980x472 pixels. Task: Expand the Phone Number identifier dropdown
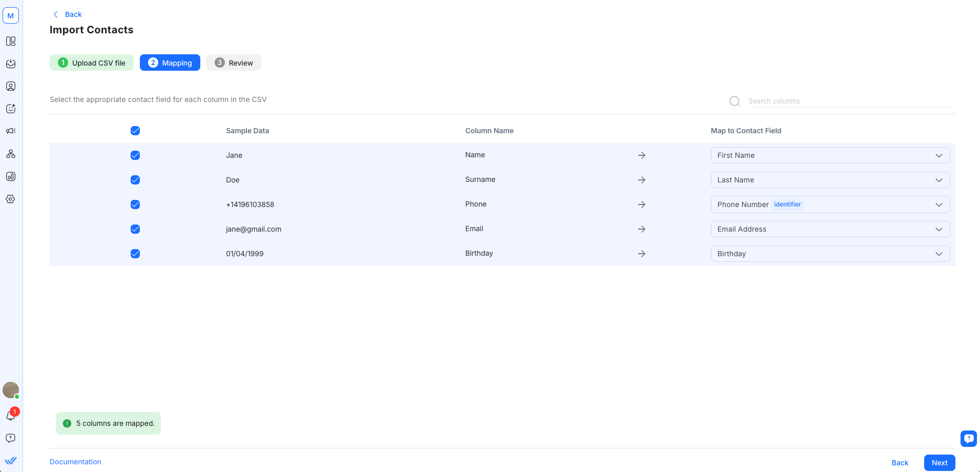click(830, 204)
